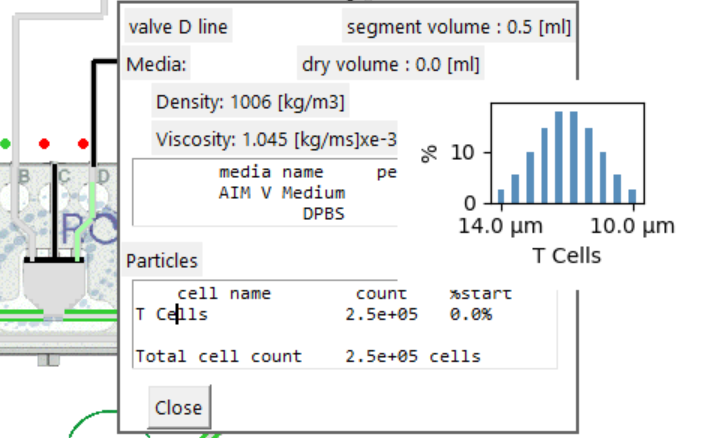Click the green status dot above valve B
Viewport: 702px width, 438px height.
[5, 143]
